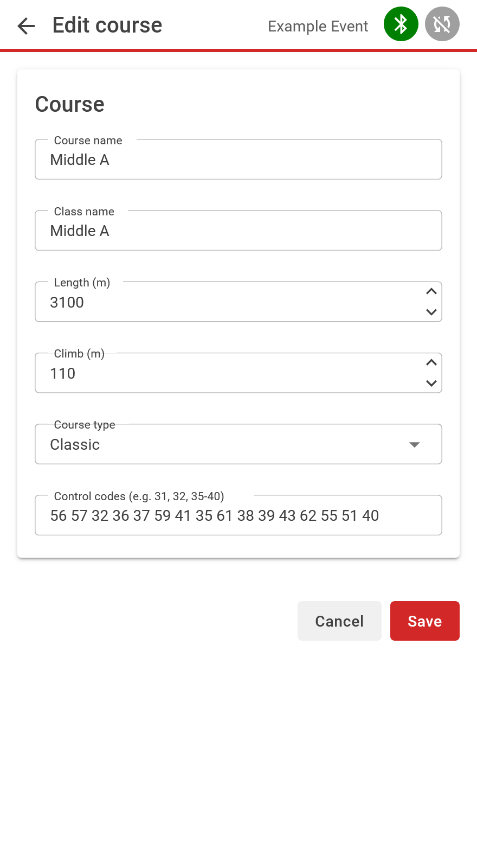This screenshot has width=477, height=868.
Task: Edit the Control codes field
Action: (x=238, y=515)
